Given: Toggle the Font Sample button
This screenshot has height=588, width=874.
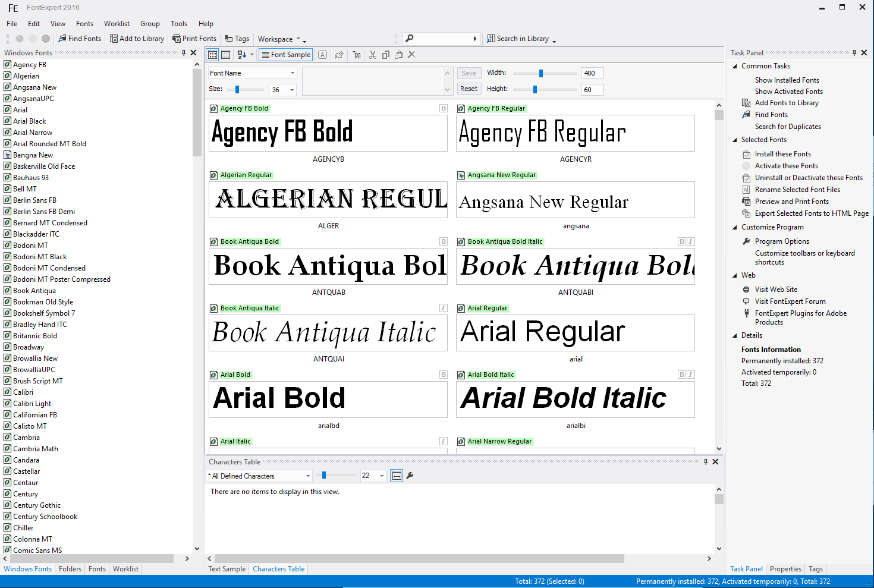Looking at the screenshot, I should pos(285,55).
